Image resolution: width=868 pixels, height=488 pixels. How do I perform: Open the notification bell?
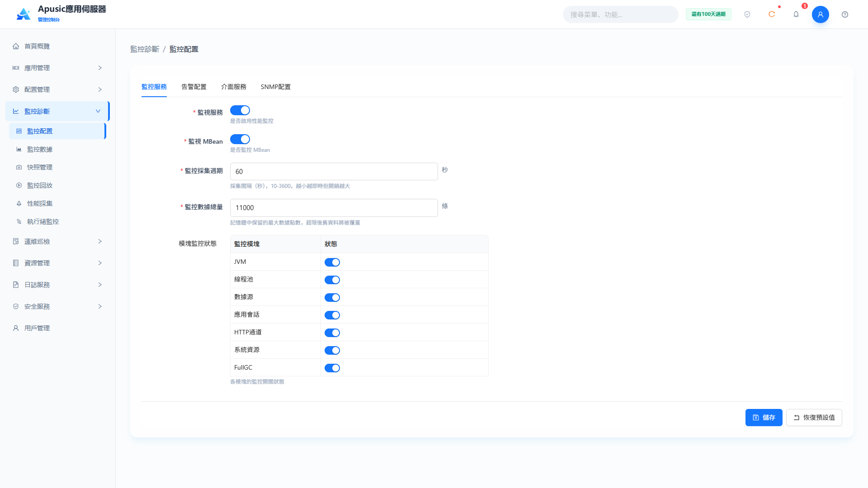796,14
